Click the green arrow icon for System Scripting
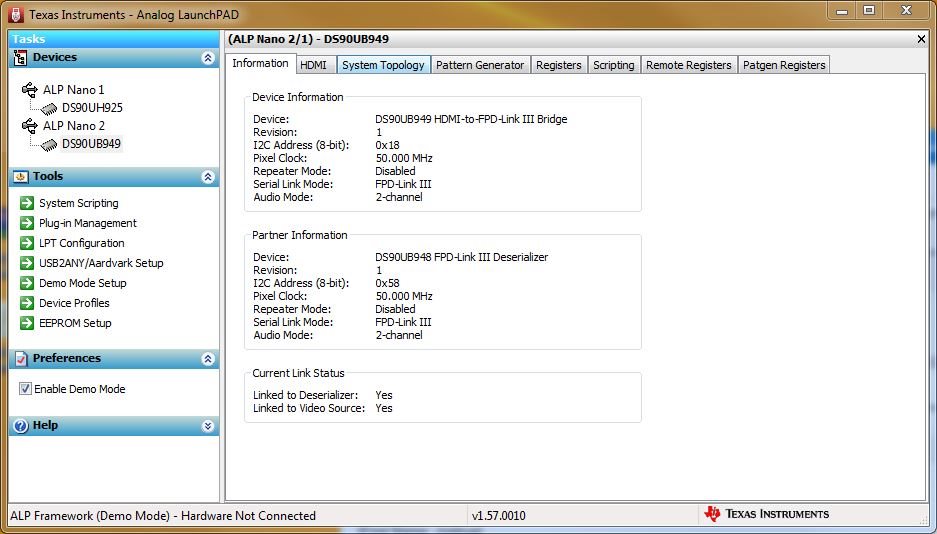The image size is (937, 534). pos(26,203)
